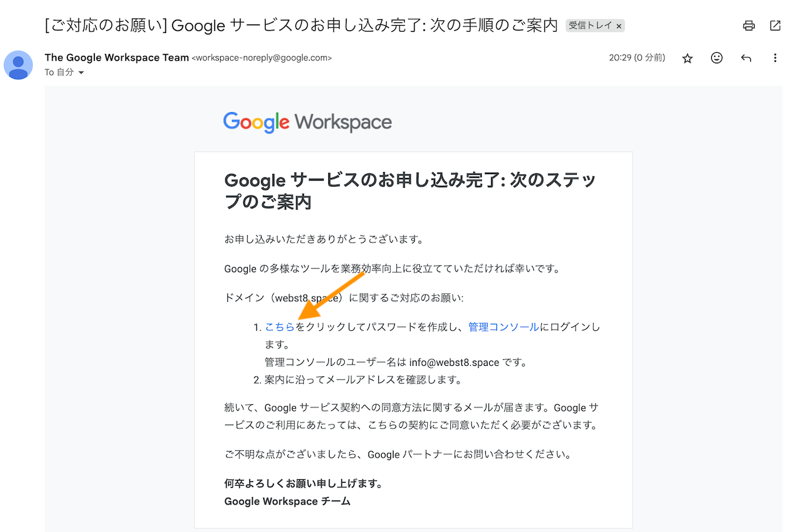Print this email using printer icon

pos(749,26)
